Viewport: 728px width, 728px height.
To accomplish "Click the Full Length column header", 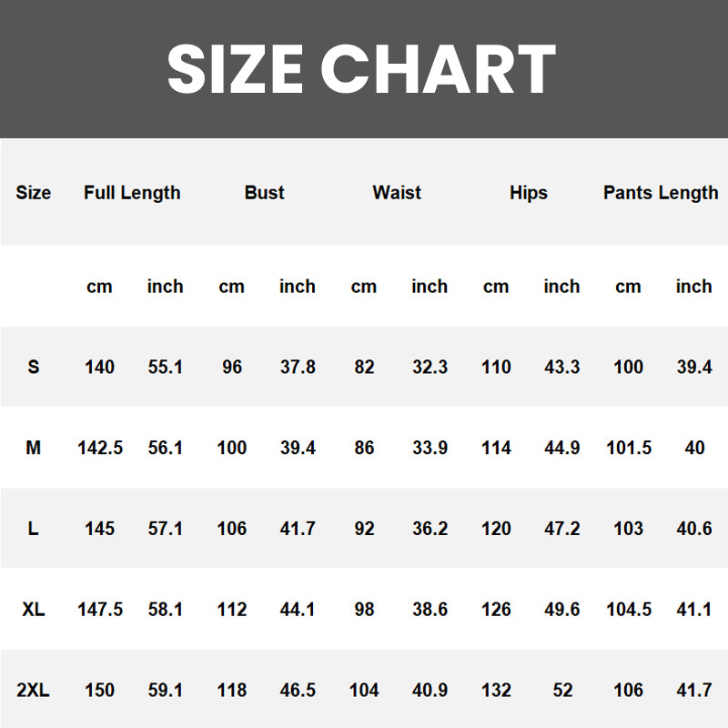I will [132, 193].
